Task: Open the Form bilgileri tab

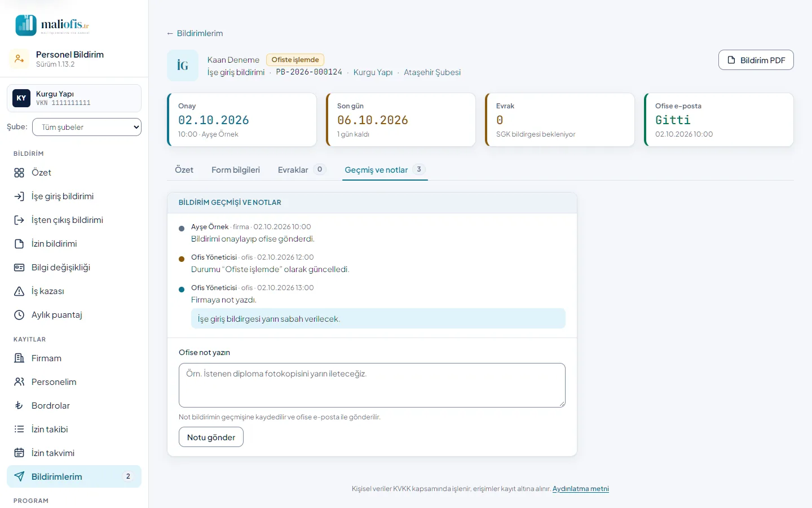Action: [236, 170]
